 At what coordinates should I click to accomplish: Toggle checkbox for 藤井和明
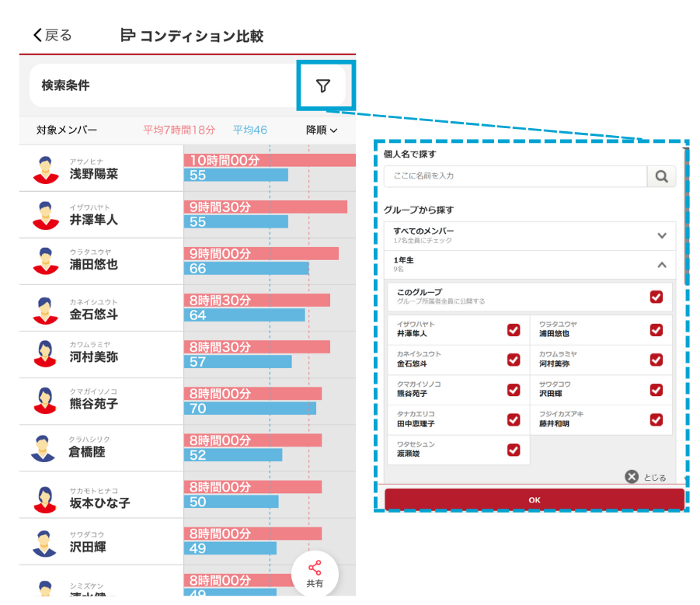point(656,419)
